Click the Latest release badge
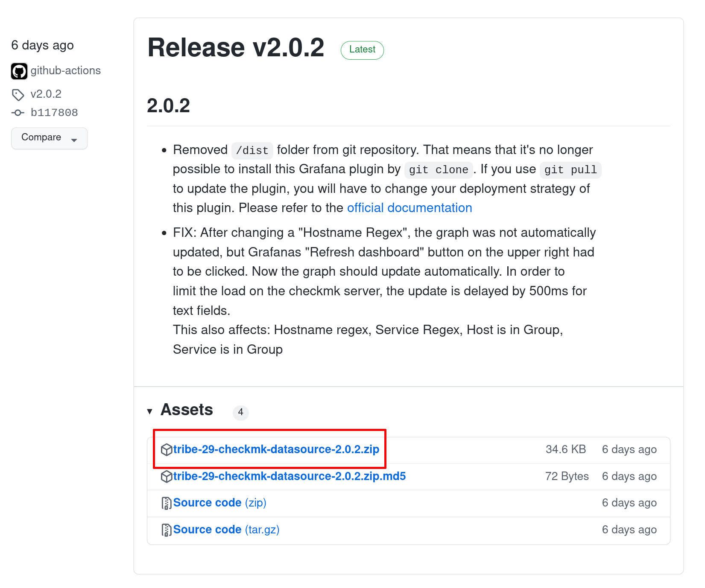Image resolution: width=705 pixels, height=588 pixels. pyautogui.click(x=362, y=50)
